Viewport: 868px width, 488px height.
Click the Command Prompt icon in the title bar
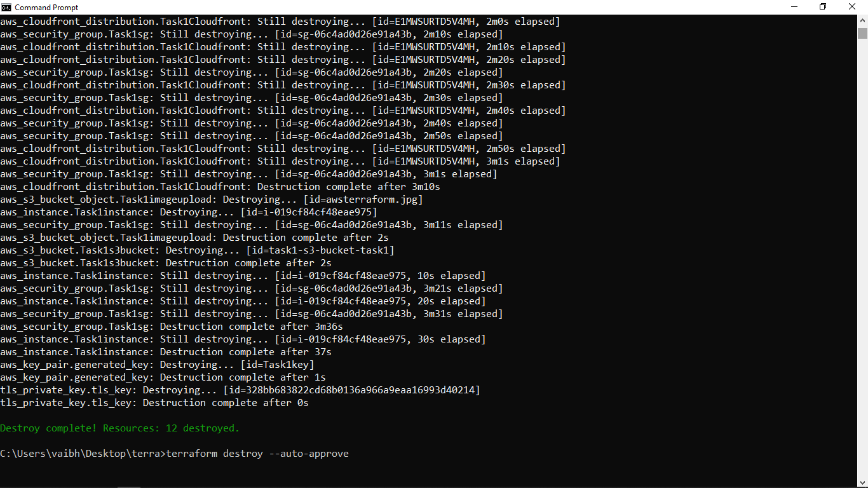6,7
